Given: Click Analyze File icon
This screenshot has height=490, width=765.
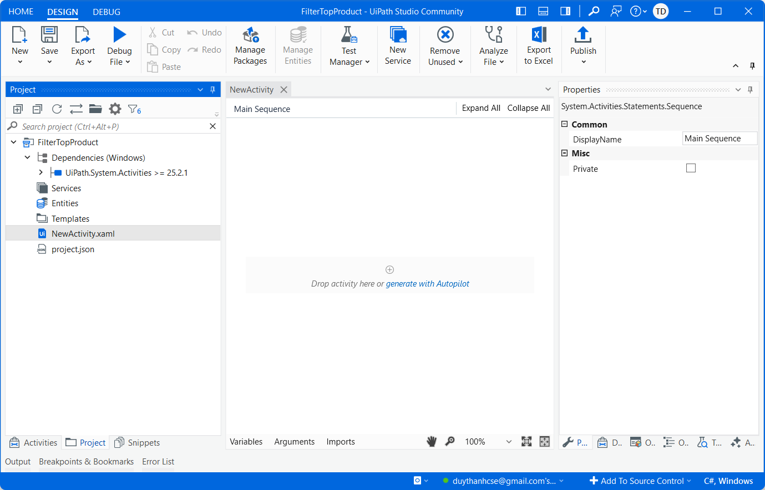Looking at the screenshot, I should pyautogui.click(x=494, y=35).
